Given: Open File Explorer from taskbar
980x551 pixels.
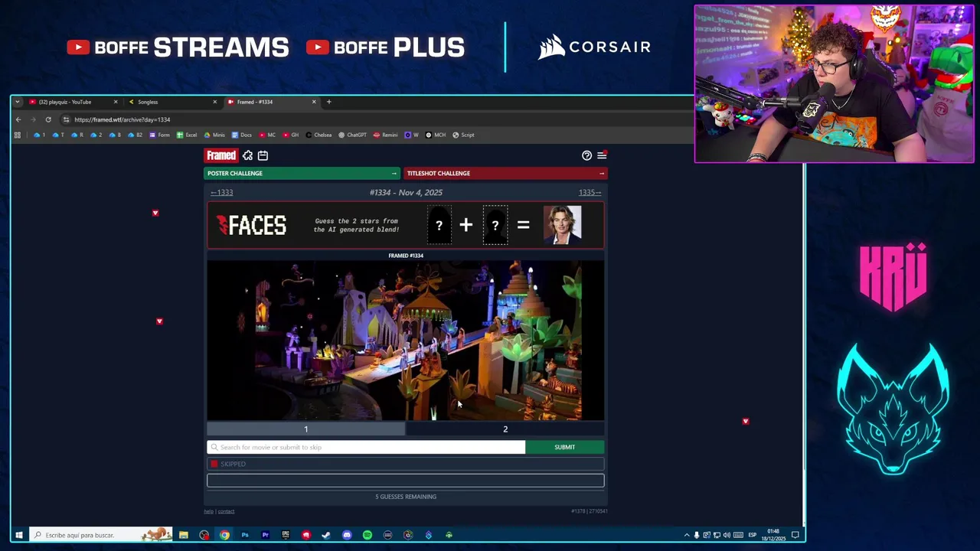Looking at the screenshot, I should pos(184,535).
